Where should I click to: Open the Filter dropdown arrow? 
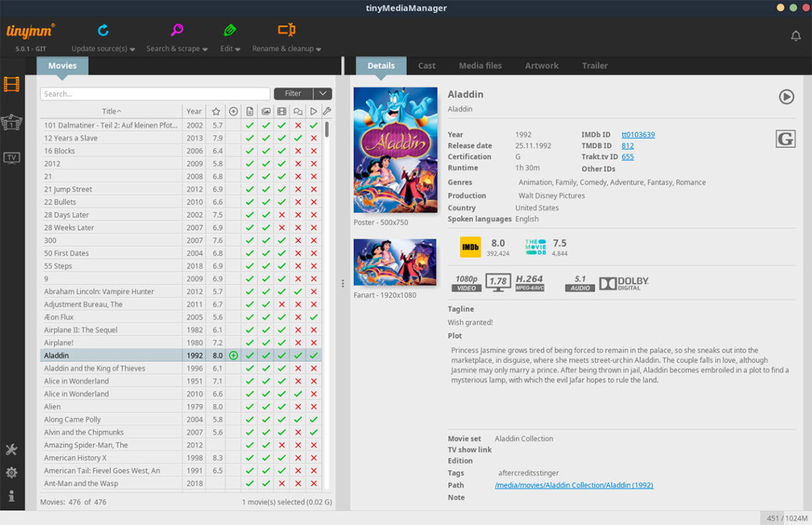pyautogui.click(x=322, y=93)
